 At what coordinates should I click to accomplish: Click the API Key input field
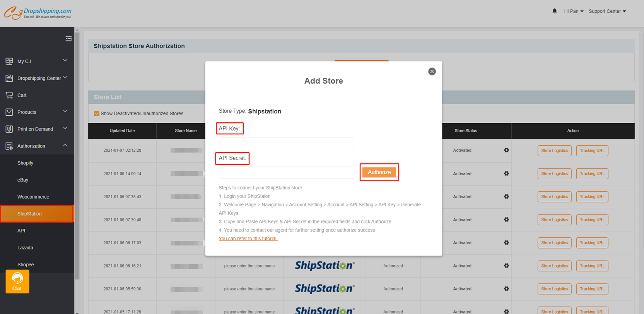(x=286, y=143)
